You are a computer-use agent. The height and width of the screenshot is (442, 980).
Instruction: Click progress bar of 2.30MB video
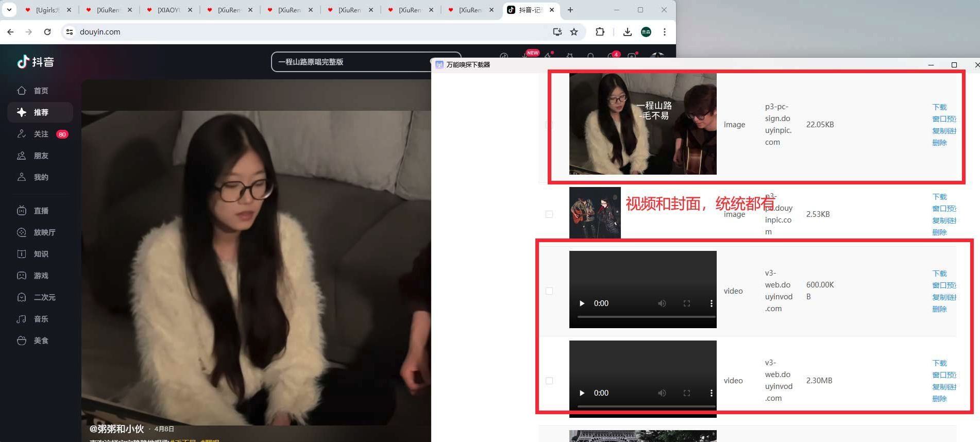point(646,406)
